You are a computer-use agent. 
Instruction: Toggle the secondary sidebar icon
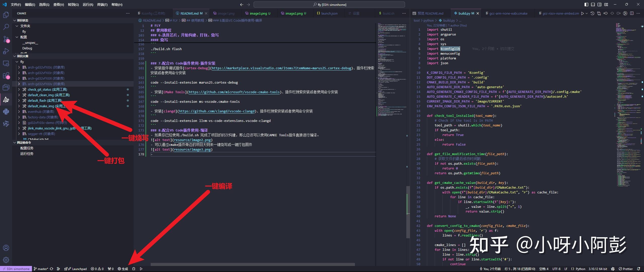[x=599, y=4]
